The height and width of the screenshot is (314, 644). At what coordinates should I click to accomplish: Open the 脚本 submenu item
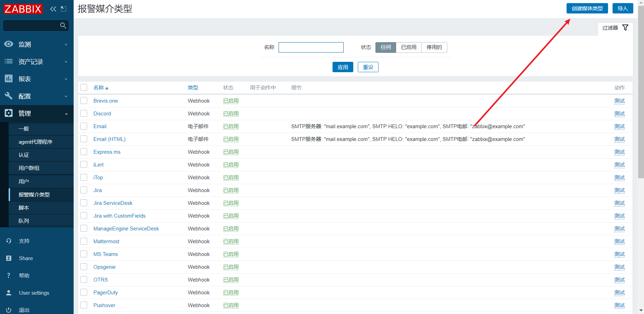[41, 208]
